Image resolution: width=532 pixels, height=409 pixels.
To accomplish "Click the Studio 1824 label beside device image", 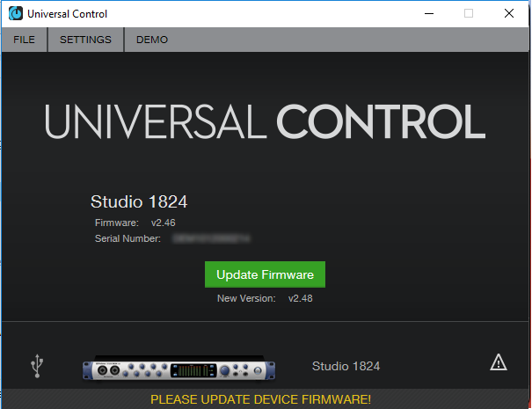I will tap(346, 366).
